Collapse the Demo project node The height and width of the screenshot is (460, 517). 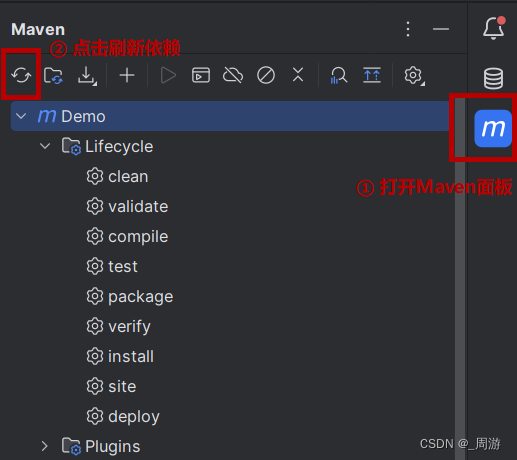[x=21, y=116]
